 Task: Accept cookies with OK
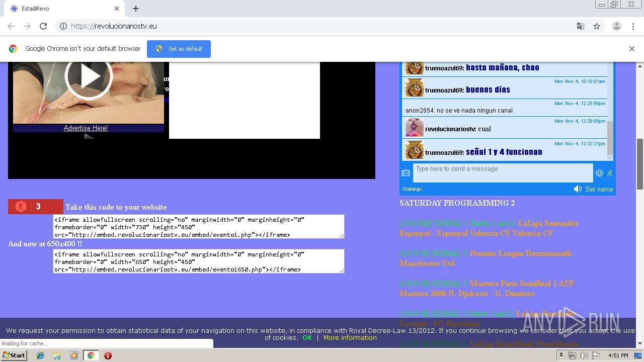tap(307, 338)
